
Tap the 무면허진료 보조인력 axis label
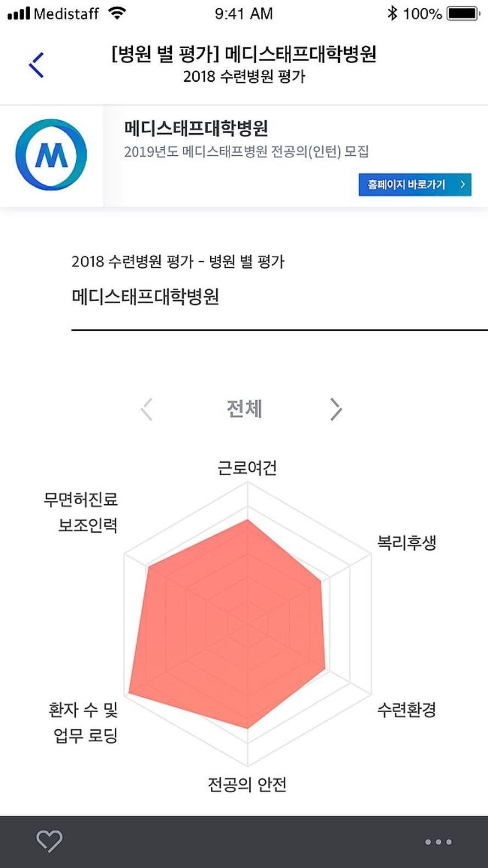pyautogui.click(x=81, y=512)
